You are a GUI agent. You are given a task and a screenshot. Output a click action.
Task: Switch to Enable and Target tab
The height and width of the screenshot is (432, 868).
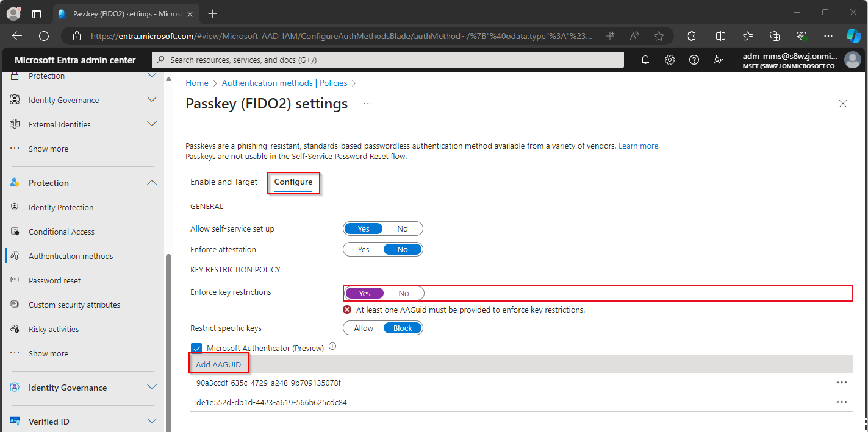pyautogui.click(x=224, y=182)
